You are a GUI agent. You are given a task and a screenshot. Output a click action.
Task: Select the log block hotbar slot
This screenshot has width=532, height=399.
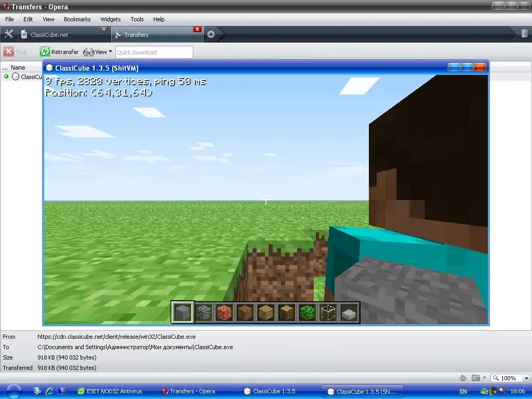287,312
